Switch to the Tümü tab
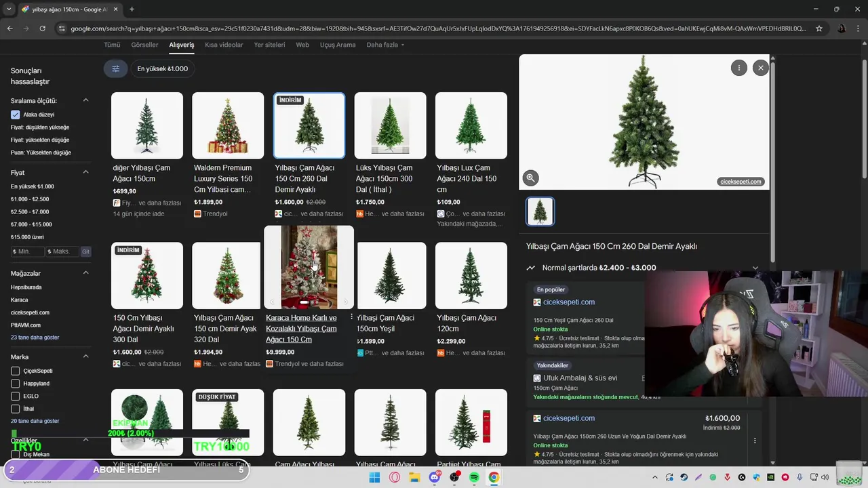The image size is (868, 488). (112, 45)
